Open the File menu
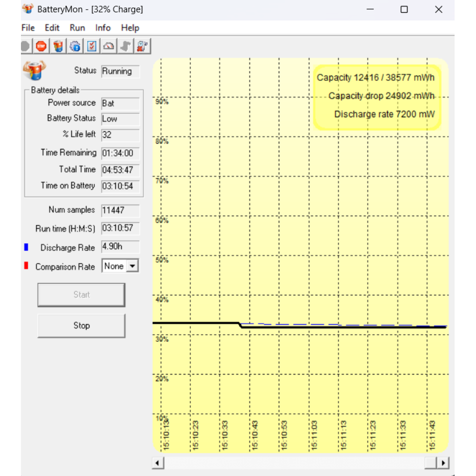 28,28
